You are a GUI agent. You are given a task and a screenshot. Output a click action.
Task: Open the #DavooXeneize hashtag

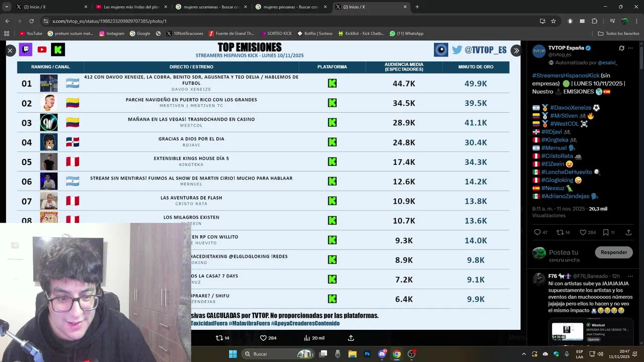point(571,108)
